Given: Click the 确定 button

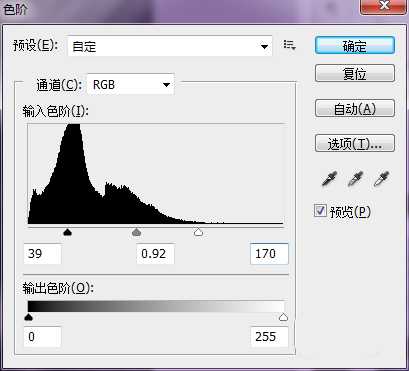Looking at the screenshot, I should click(355, 45).
